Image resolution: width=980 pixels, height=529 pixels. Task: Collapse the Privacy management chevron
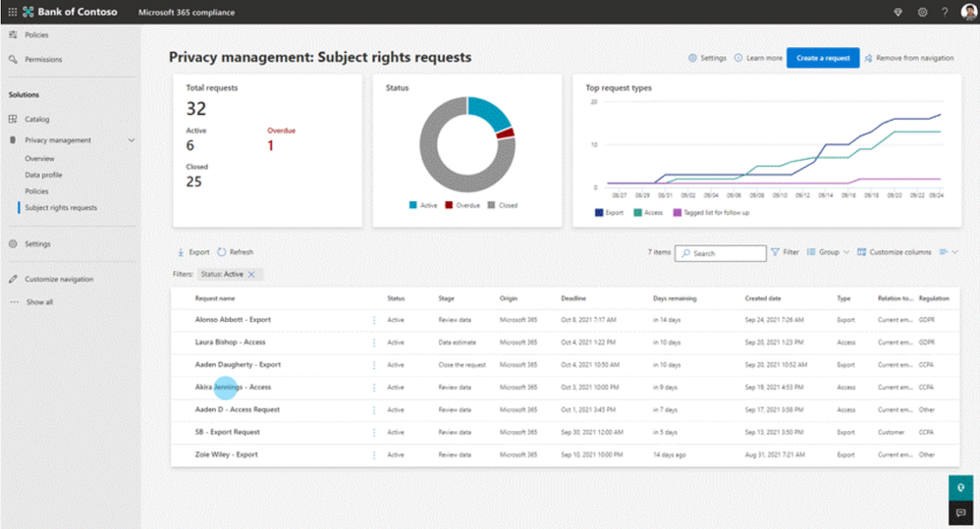tap(132, 140)
